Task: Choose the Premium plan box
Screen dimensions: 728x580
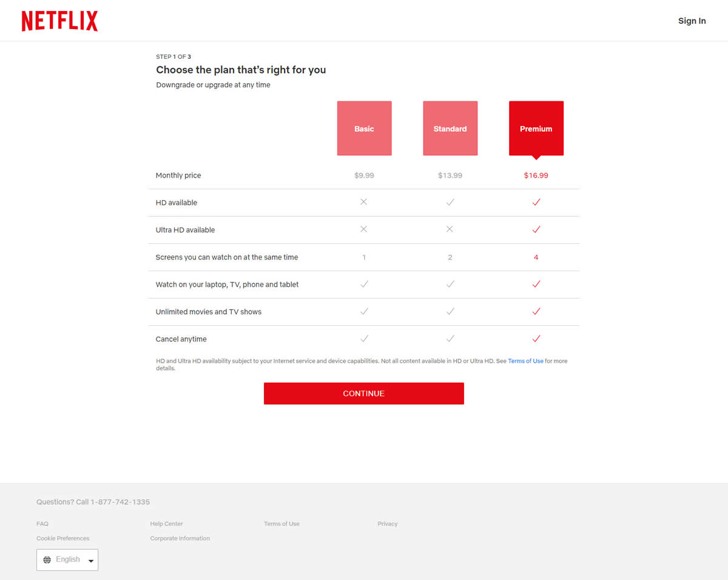Action: coord(536,129)
